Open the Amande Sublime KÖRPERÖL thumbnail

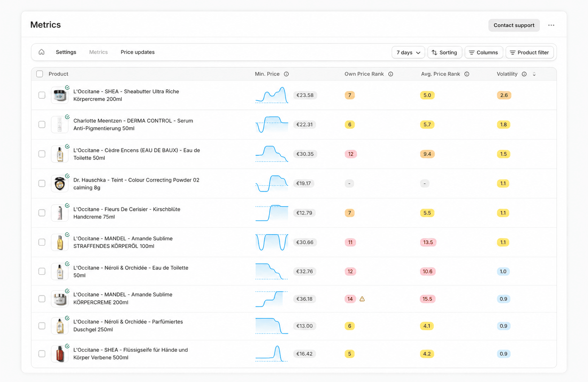coord(60,242)
